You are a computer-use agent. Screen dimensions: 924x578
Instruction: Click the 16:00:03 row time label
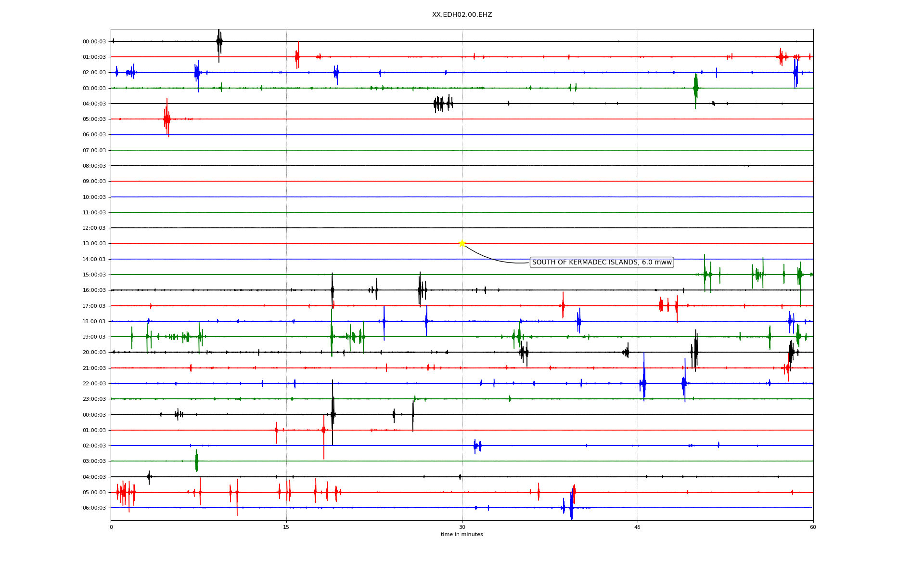(x=94, y=290)
